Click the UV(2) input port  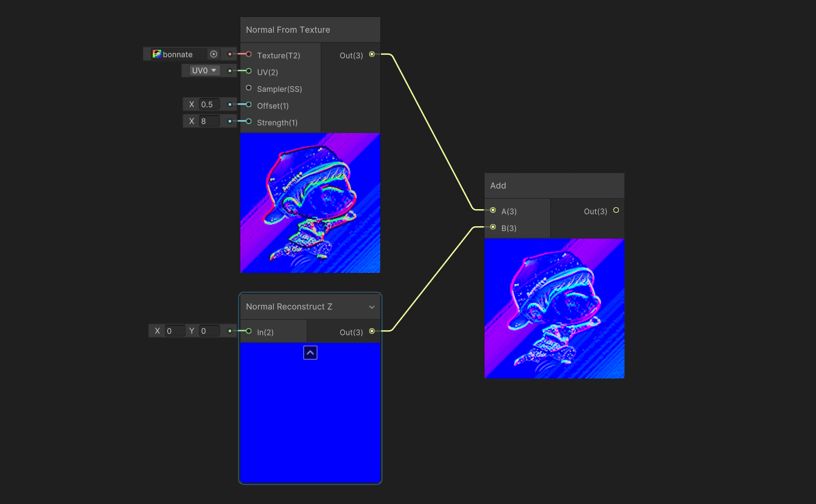(249, 71)
